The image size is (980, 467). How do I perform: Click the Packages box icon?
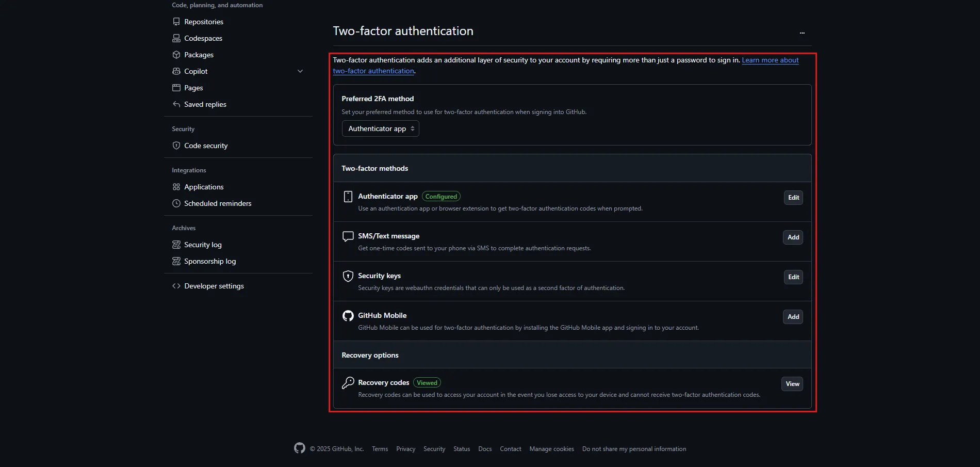[x=176, y=55]
